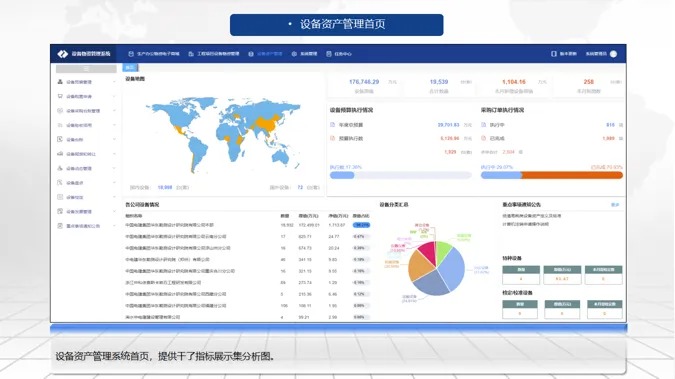This screenshot has height=379, width=675.
Task: Open the first announcement in 重点事项通知公告
Action: tap(532, 216)
